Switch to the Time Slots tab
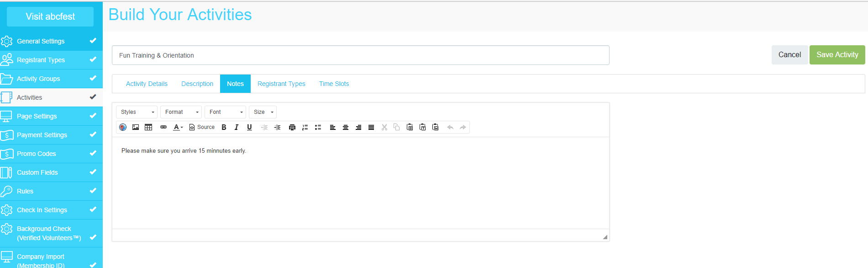Image resolution: width=868 pixels, height=268 pixels. pos(334,84)
